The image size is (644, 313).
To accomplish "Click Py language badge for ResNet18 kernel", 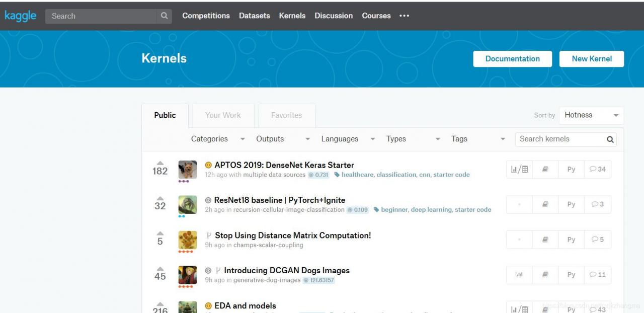I will pyautogui.click(x=571, y=204).
